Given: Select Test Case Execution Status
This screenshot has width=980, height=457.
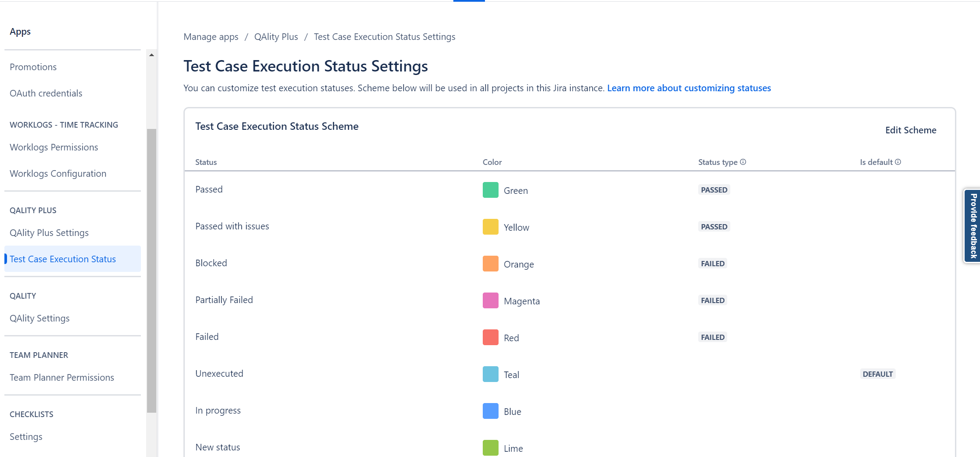Looking at the screenshot, I should [62, 259].
